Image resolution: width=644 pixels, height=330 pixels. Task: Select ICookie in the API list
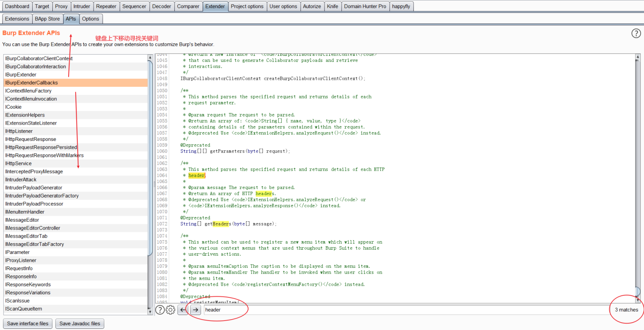click(x=76, y=107)
